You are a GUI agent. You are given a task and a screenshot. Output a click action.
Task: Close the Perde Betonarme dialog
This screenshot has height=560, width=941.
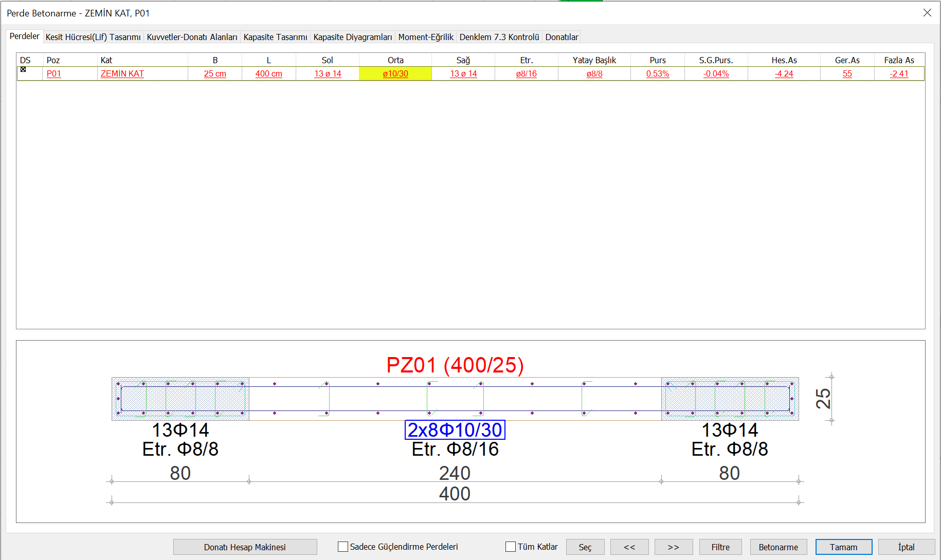[927, 13]
